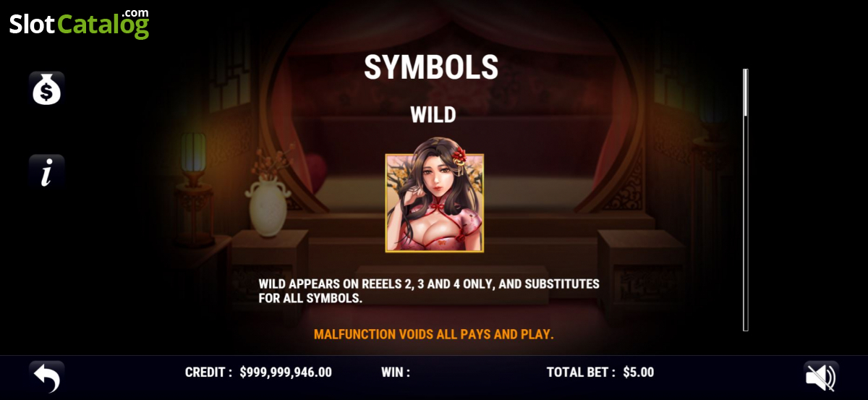Click the info "i" icon
The height and width of the screenshot is (400, 868).
coord(47,172)
